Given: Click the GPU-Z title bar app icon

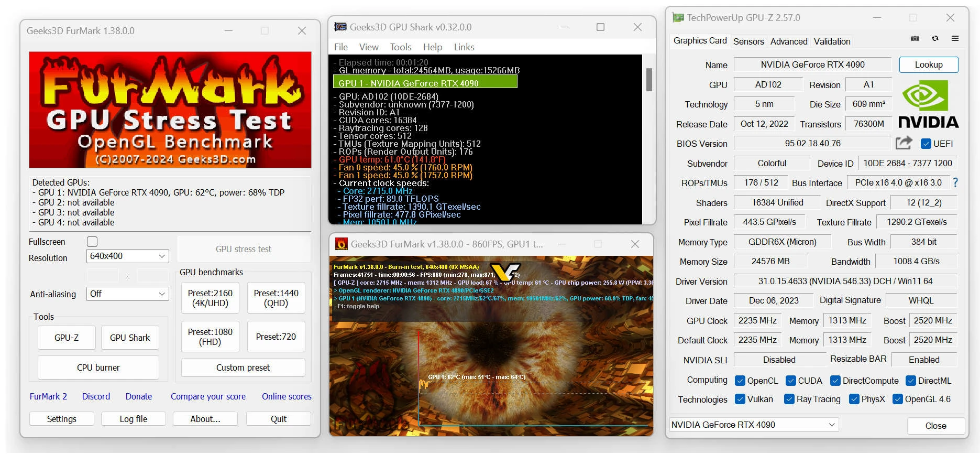Looking at the screenshot, I should 678,18.
